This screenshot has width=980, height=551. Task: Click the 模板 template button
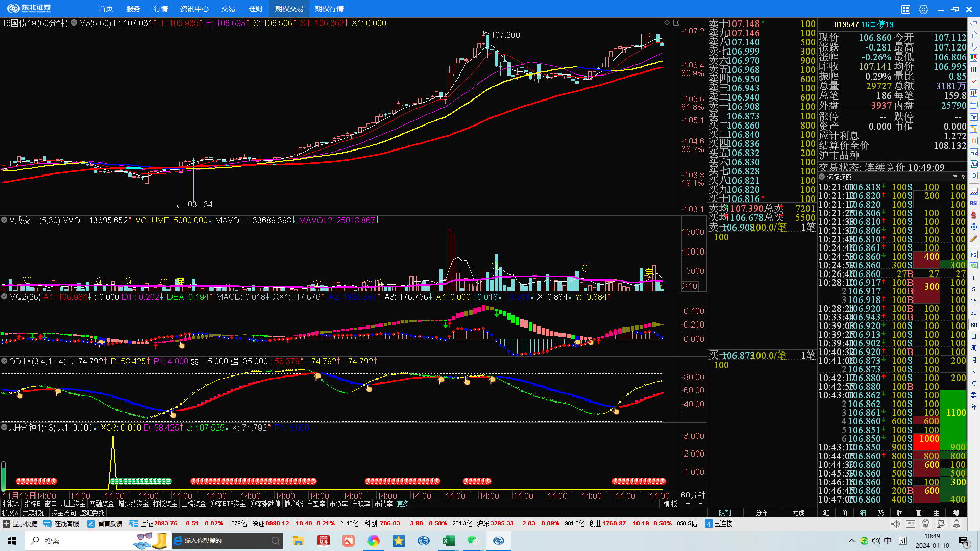(x=670, y=504)
